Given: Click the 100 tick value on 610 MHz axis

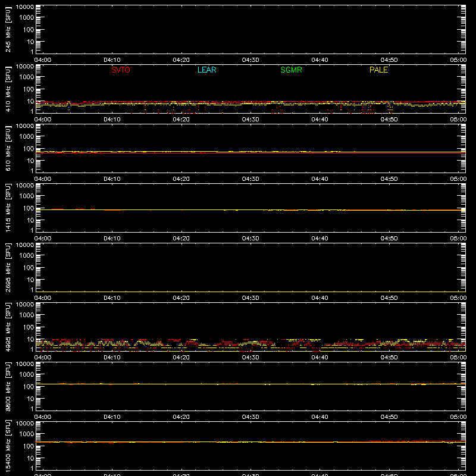Looking at the screenshot, I should [29, 149].
